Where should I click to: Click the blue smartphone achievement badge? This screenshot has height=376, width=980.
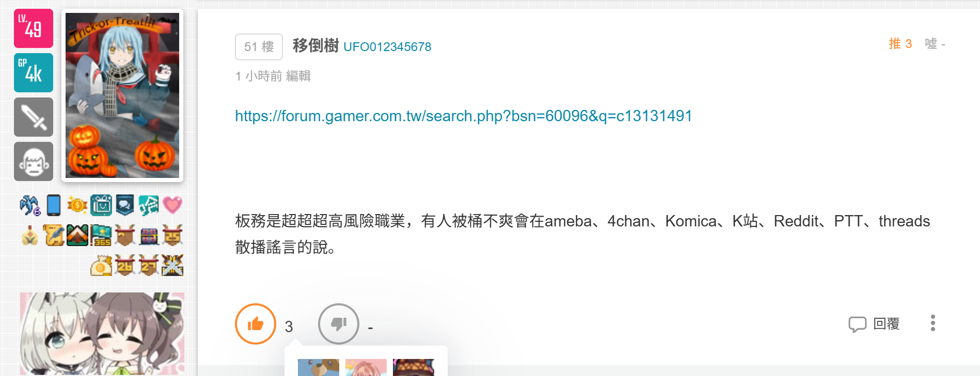point(54,205)
